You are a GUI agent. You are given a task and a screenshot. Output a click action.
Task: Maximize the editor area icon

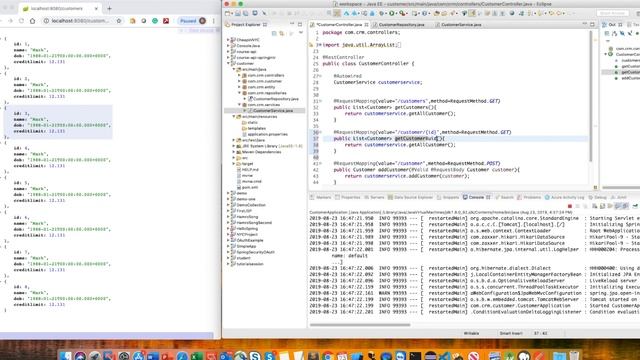click(592, 24)
